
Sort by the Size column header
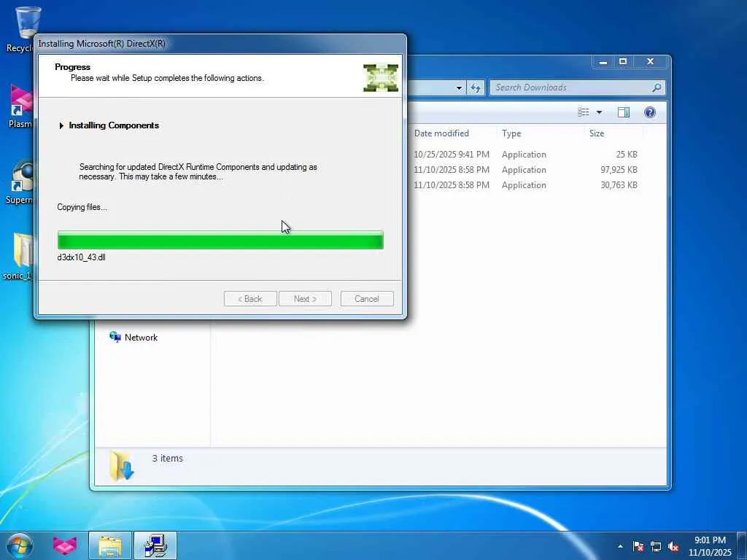597,133
